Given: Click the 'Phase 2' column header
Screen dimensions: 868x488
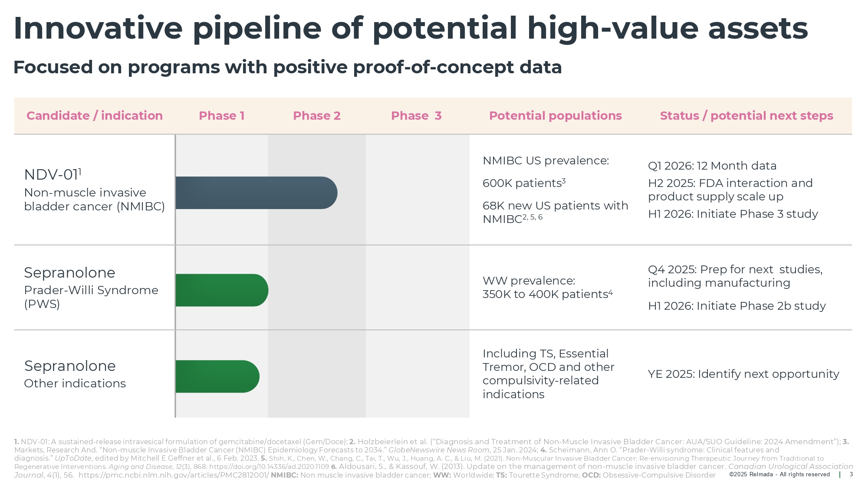Looking at the screenshot, I should (x=317, y=116).
